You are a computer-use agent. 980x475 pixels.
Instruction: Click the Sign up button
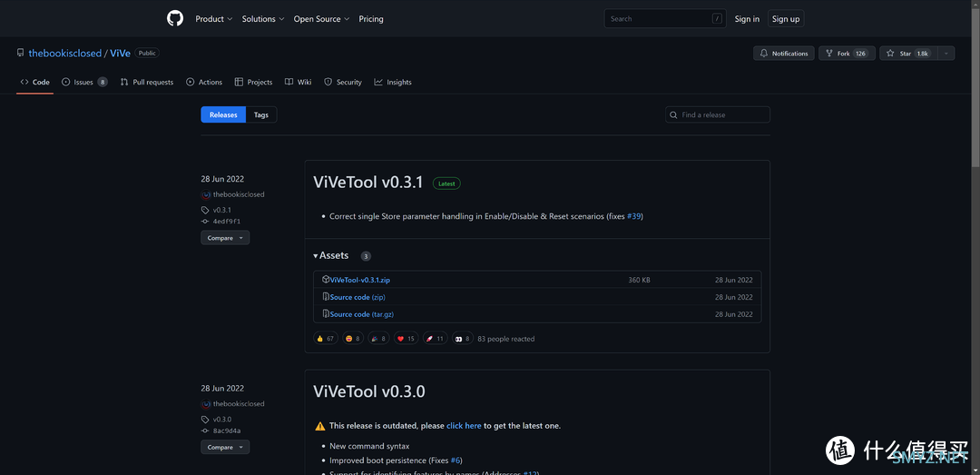[786, 19]
